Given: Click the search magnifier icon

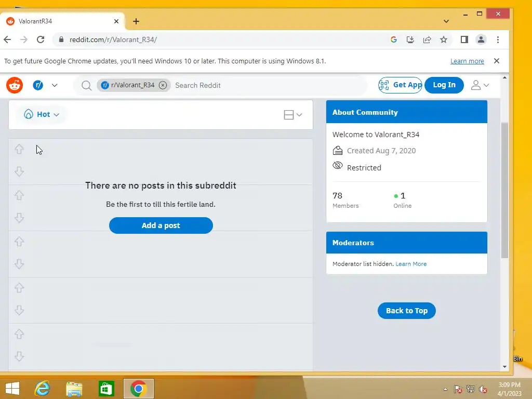Looking at the screenshot, I should (87, 86).
